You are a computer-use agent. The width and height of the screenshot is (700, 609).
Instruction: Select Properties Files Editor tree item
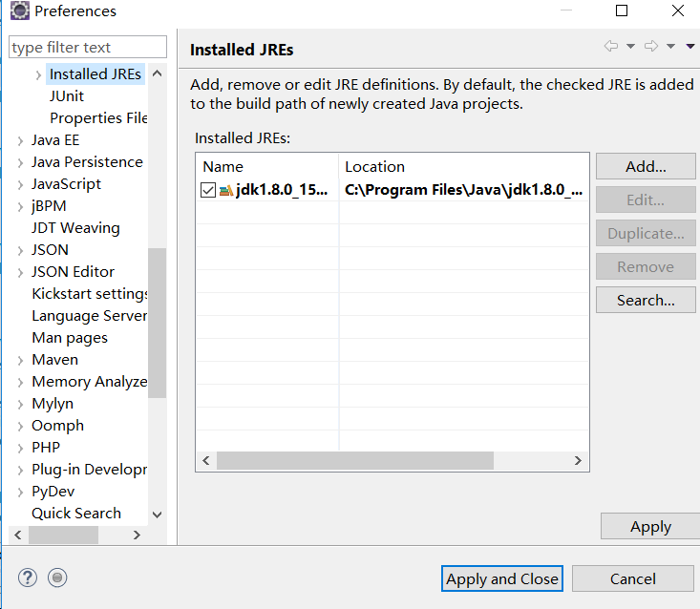pyautogui.click(x=98, y=117)
